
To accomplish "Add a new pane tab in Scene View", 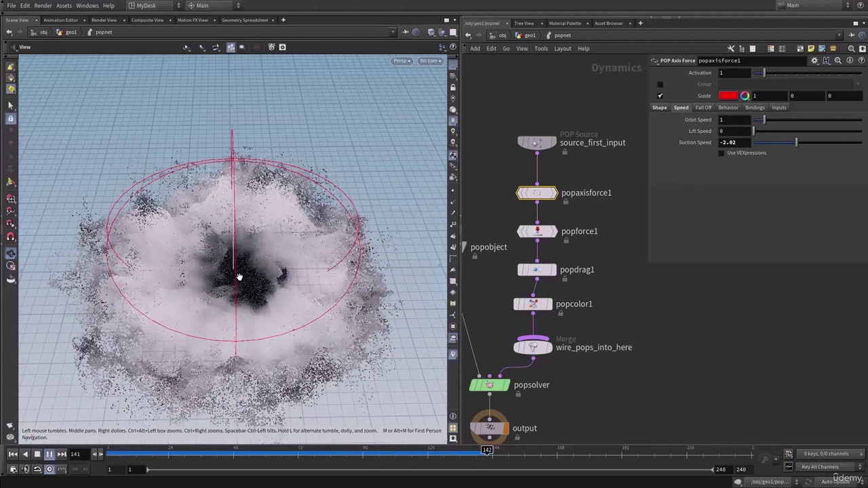I will [283, 20].
